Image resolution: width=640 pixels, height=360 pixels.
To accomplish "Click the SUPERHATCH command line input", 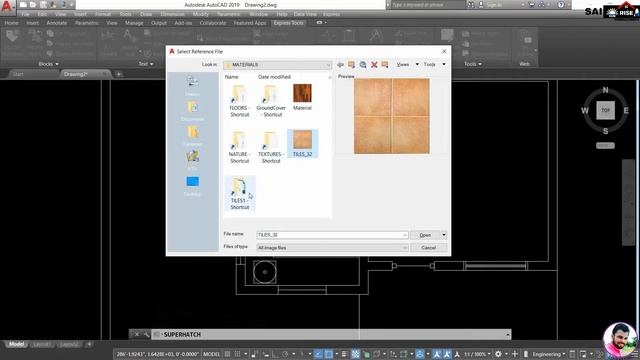I will (x=332, y=334).
